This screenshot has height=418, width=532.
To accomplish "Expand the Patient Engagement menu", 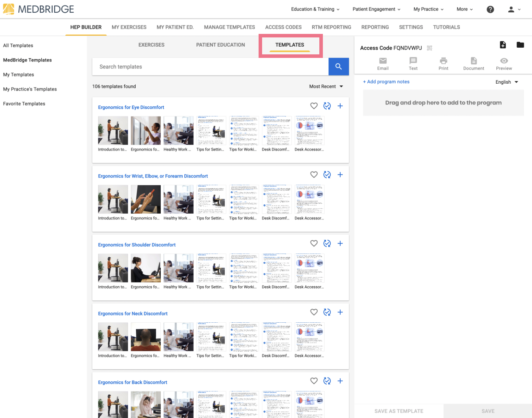I will coord(377,9).
